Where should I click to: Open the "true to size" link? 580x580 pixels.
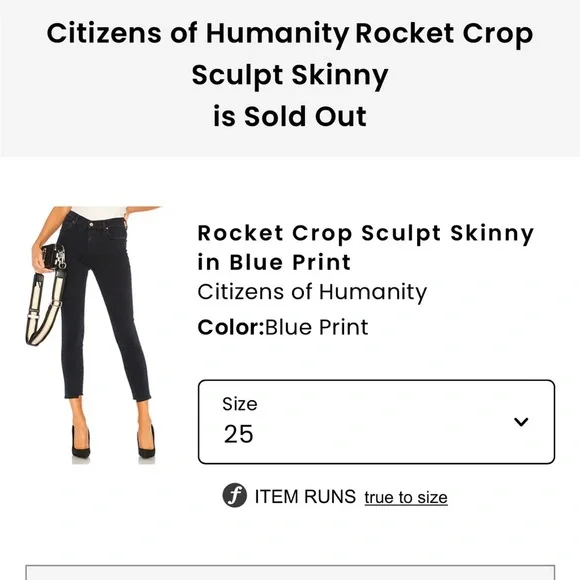(x=406, y=497)
